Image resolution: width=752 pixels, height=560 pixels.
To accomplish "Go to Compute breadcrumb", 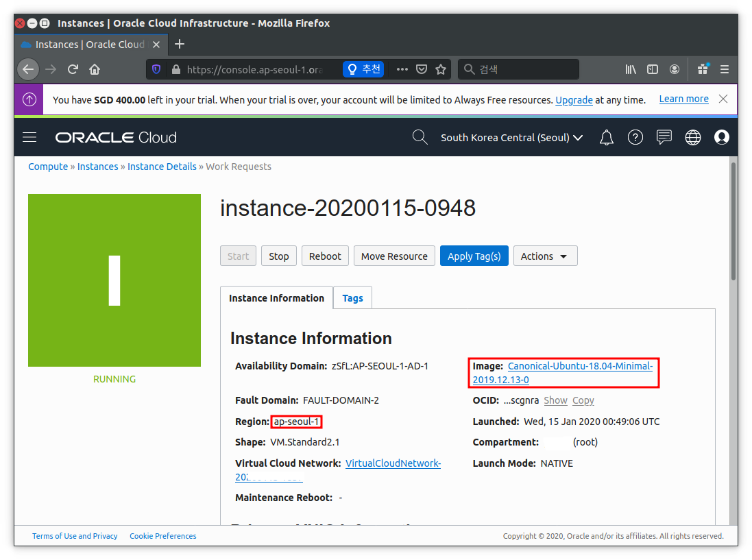I will click(48, 167).
